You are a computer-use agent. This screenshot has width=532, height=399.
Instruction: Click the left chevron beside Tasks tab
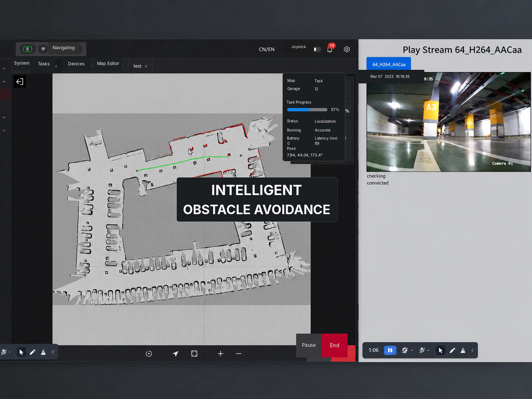56,66
